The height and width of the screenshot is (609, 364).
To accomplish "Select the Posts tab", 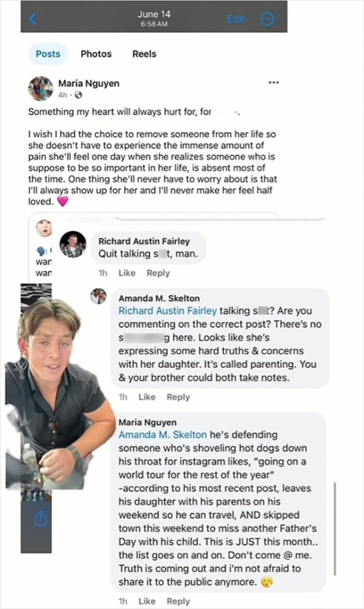I will 47,54.
